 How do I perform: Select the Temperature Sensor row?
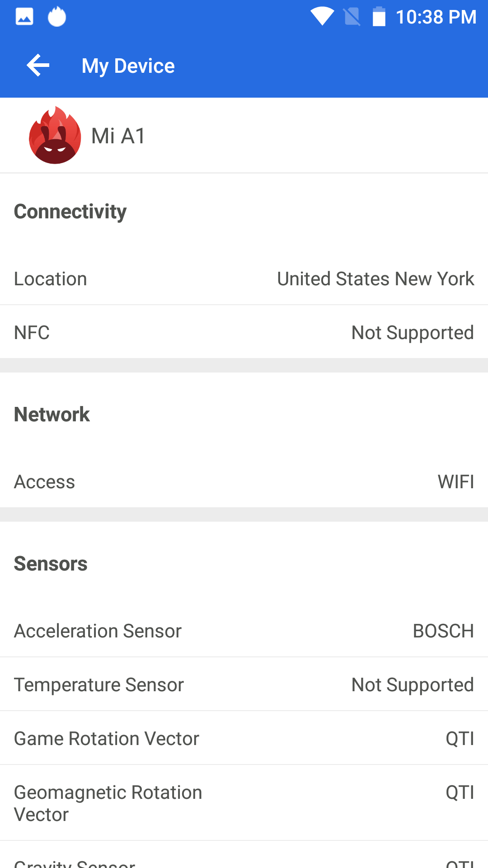tap(244, 685)
